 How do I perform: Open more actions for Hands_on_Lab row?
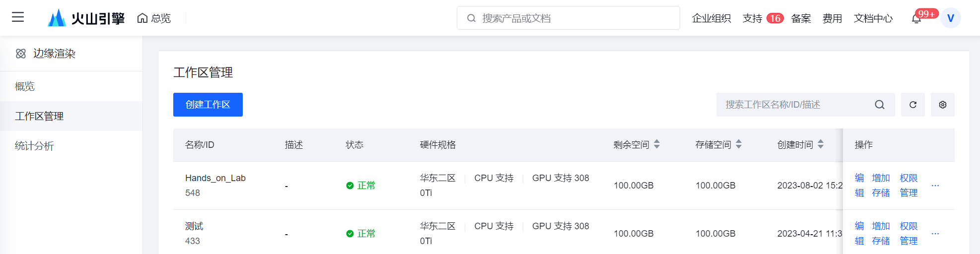(935, 186)
